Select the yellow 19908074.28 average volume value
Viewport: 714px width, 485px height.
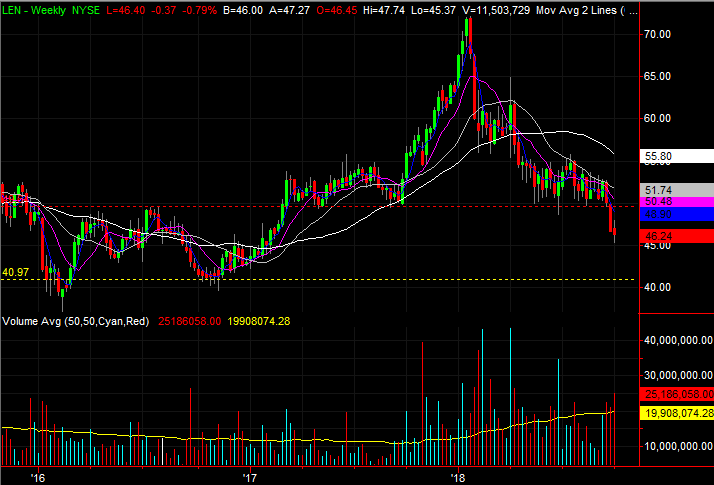pos(259,321)
